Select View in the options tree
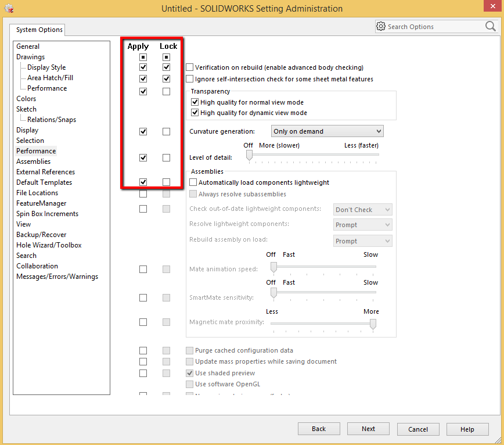504x445 pixels. [23, 224]
